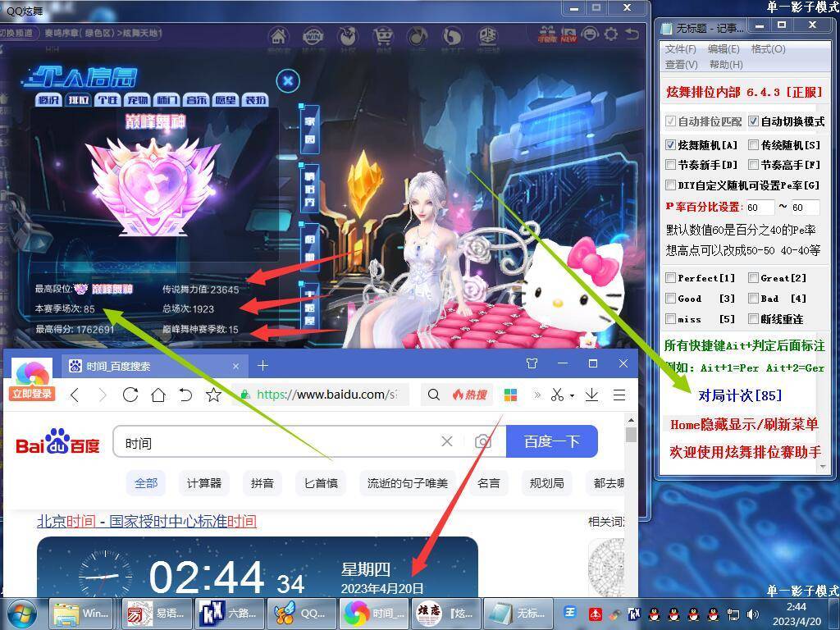Open the music note icon in game toolbar
This screenshot has width=840, height=630.
418,37
